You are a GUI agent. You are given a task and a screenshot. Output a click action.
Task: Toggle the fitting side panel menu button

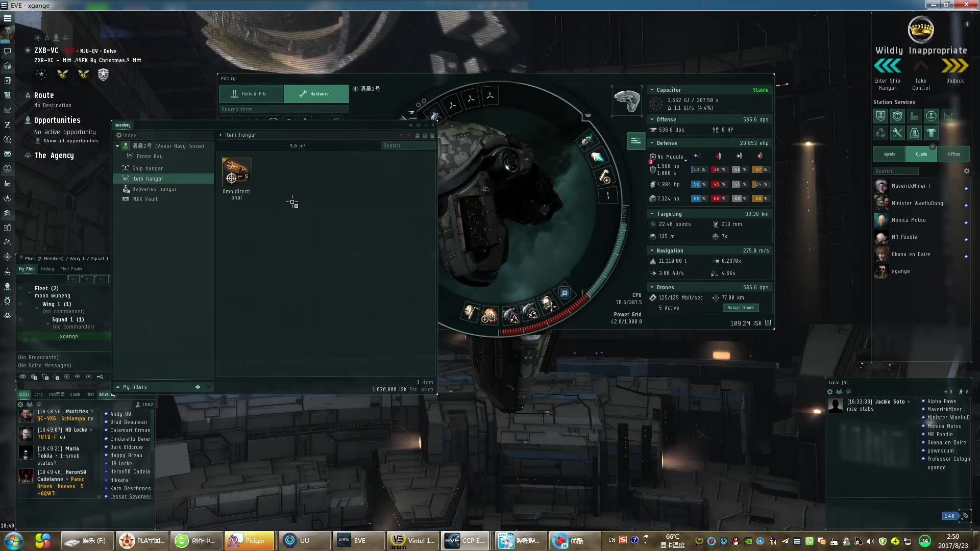(635, 141)
